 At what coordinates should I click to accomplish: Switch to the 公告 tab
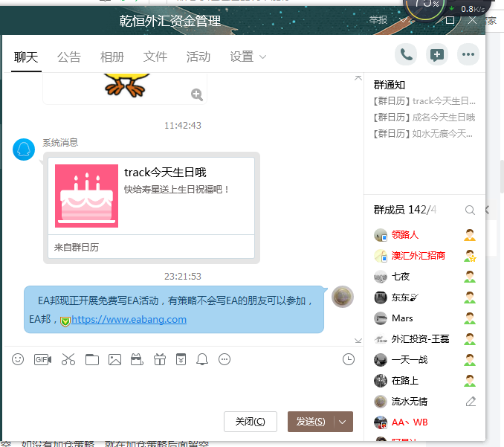tap(69, 57)
